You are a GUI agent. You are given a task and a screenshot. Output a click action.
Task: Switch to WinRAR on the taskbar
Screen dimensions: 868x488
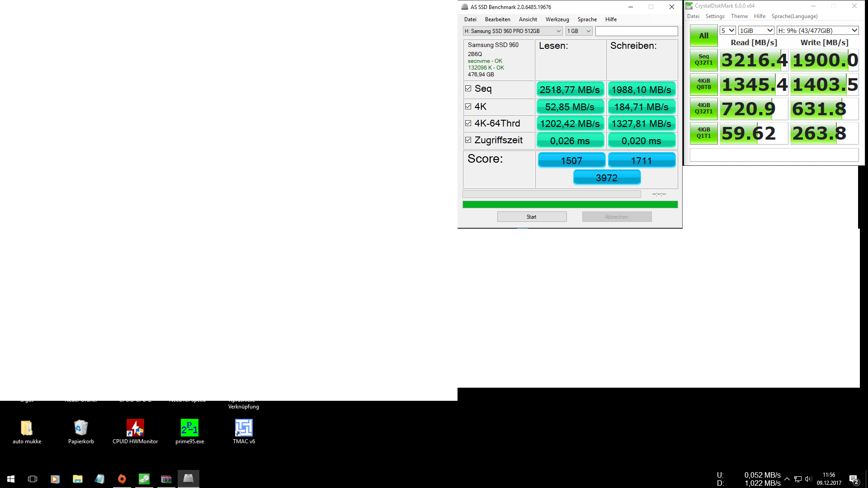[x=166, y=479]
